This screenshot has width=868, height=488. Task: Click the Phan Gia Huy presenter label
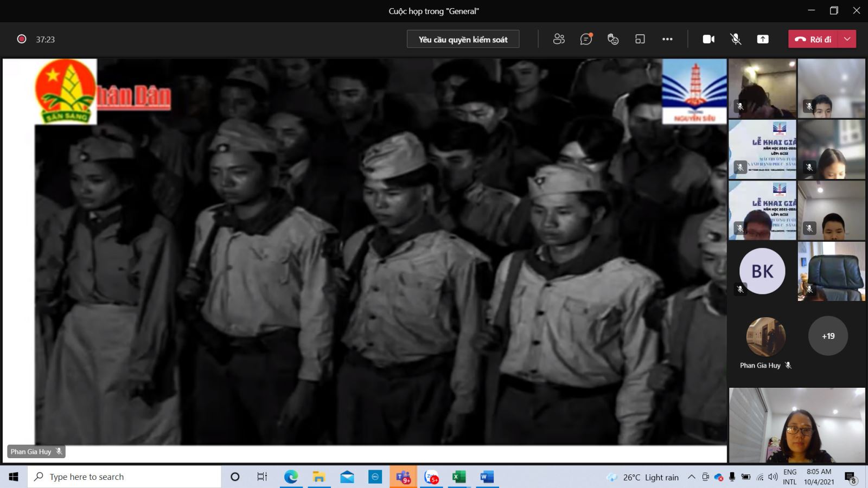point(36,451)
